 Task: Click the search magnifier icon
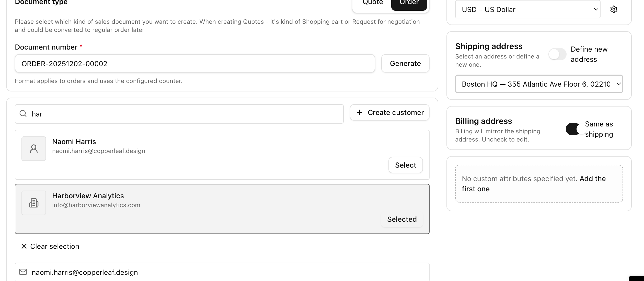(23, 114)
